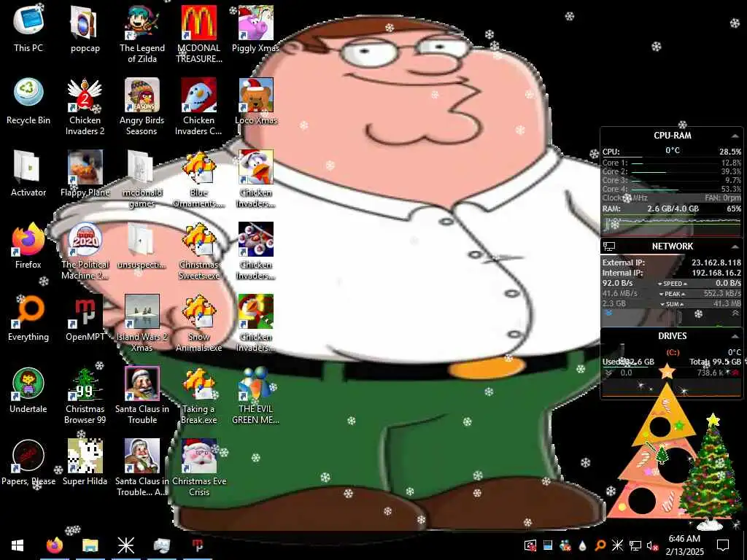Click the water drop tray icon
The image size is (747, 560).
pos(582,545)
